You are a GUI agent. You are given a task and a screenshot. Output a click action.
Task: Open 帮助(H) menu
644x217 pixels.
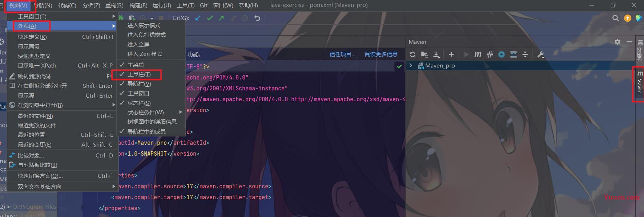tap(249, 5)
